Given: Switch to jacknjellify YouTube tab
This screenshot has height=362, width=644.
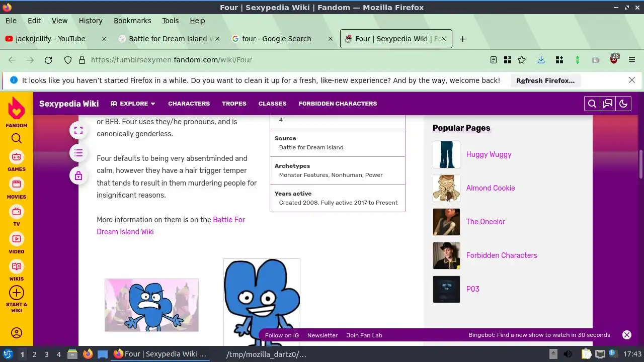Looking at the screenshot, I should [55, 39].
